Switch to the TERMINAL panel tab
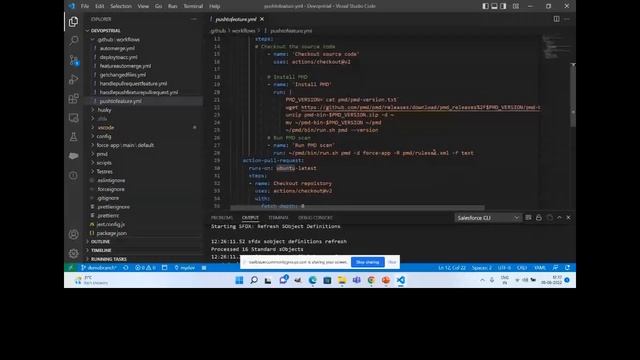640x360 pixels. [278, 218]
